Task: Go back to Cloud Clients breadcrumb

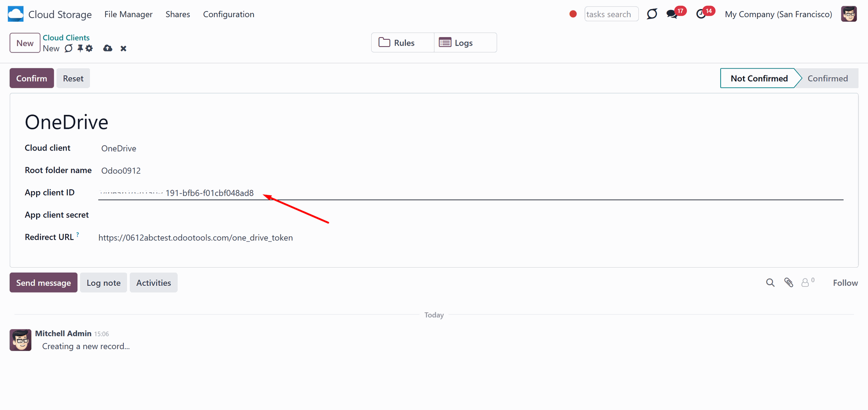Action: click(x=66, y=38)
